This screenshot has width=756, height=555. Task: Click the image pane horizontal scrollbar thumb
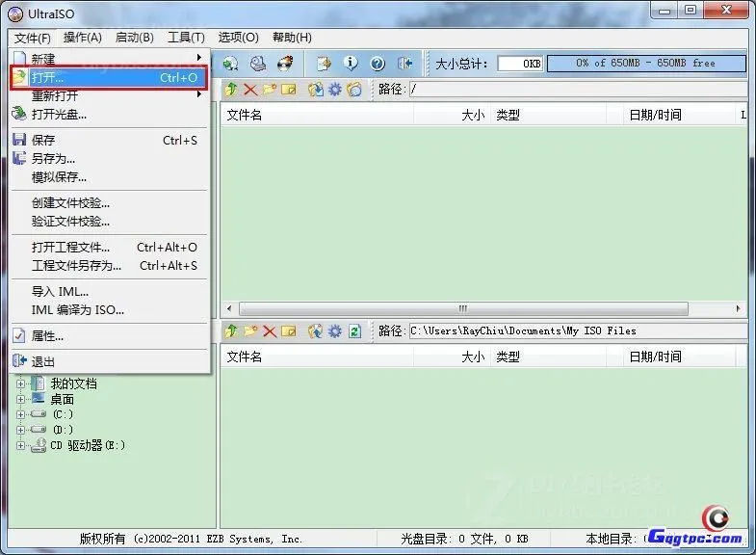[x=463, y=308]
